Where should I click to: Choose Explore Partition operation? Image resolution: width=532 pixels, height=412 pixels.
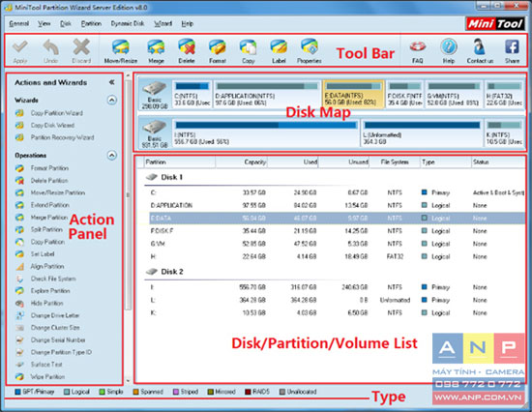pyautogui.click(x=43, y=291)
